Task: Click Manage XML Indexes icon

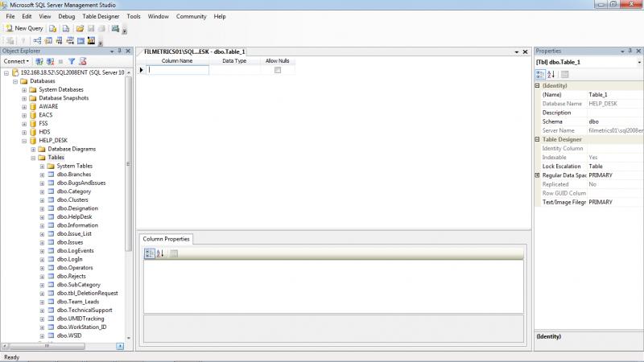Action: pyautogui.click(x=70, y=40)
